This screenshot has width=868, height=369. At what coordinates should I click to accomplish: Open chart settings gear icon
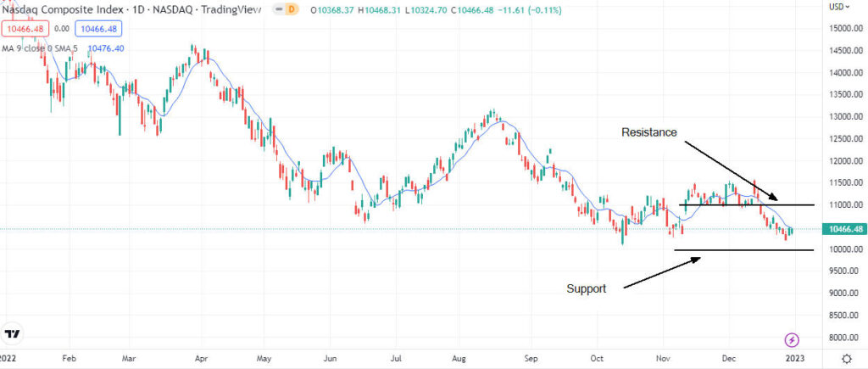tap(847, 358)
